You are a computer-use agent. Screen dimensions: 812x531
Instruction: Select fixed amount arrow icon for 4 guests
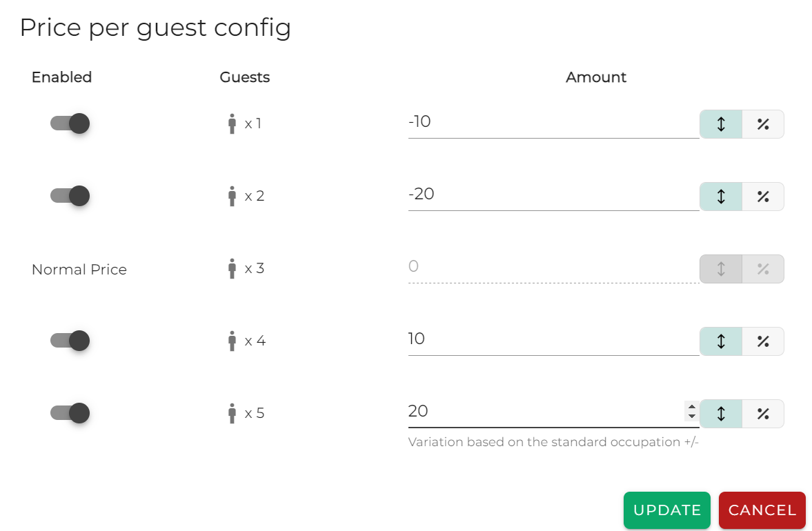pyautogui.click(x=721, y=341)
